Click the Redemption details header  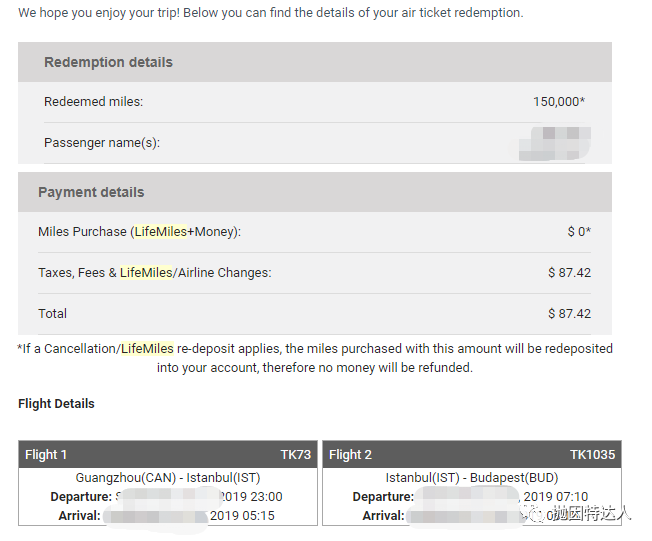coord(108,62)
